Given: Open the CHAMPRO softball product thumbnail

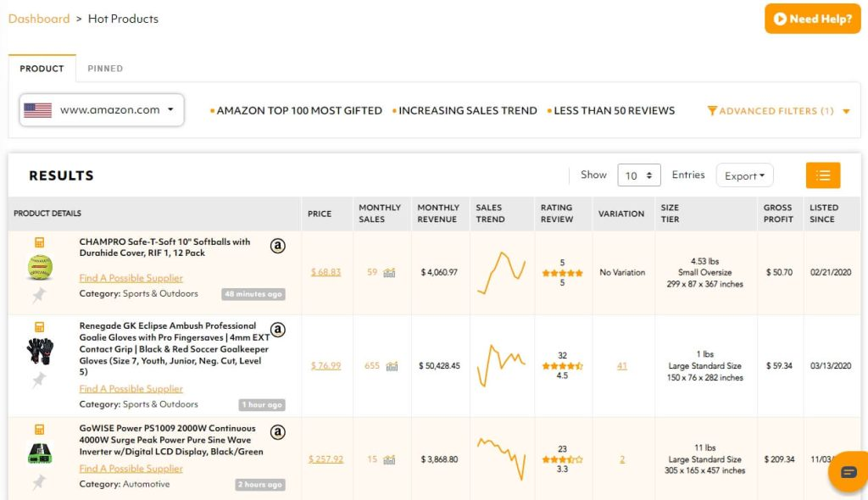Looking at the screenshot, I should click(40, 268).
